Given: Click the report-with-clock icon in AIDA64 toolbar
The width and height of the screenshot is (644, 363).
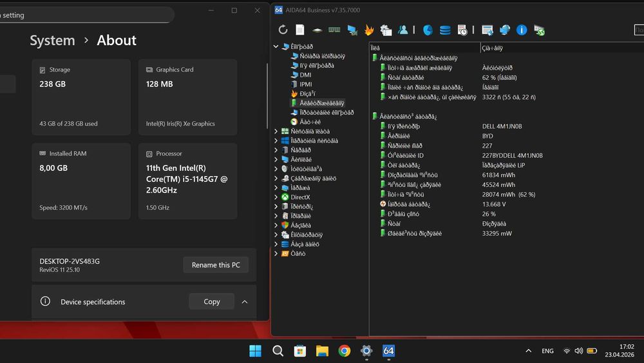Looking at the screenshot, I should (462, 30).
